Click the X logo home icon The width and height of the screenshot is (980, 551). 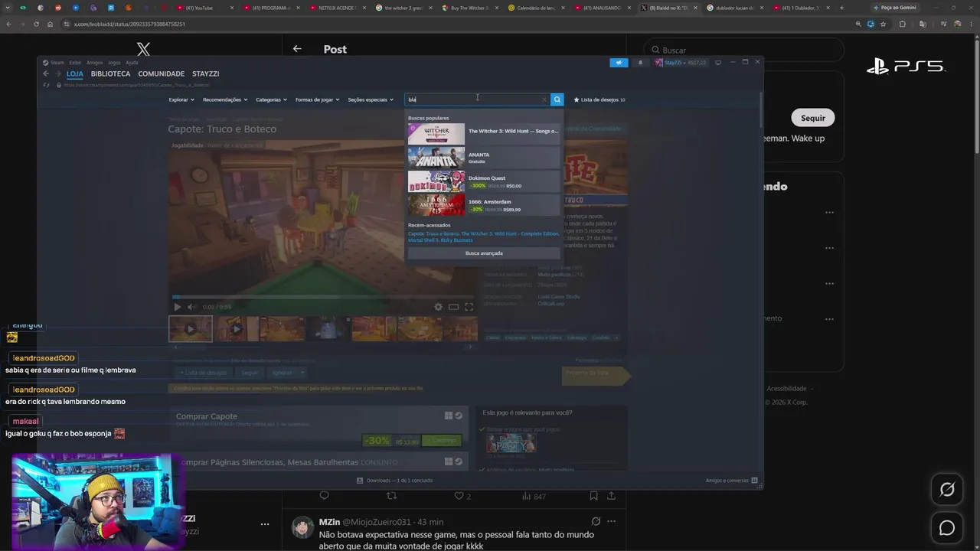143,50
